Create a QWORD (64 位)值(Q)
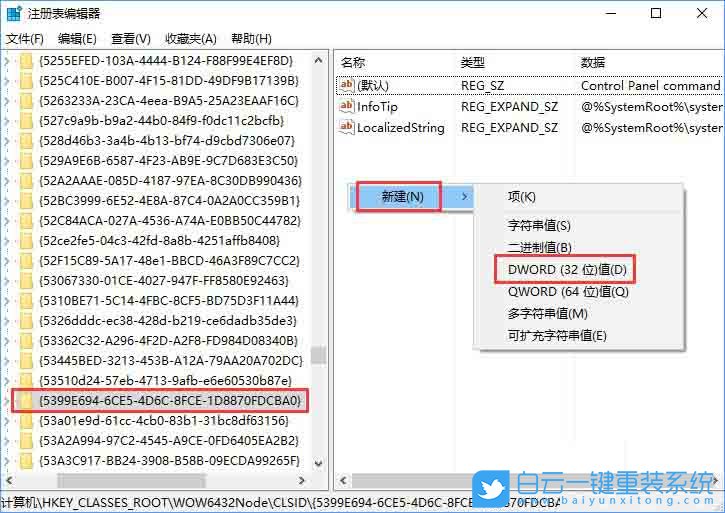Viewport: 725px width, 513px height. point(568,292)
